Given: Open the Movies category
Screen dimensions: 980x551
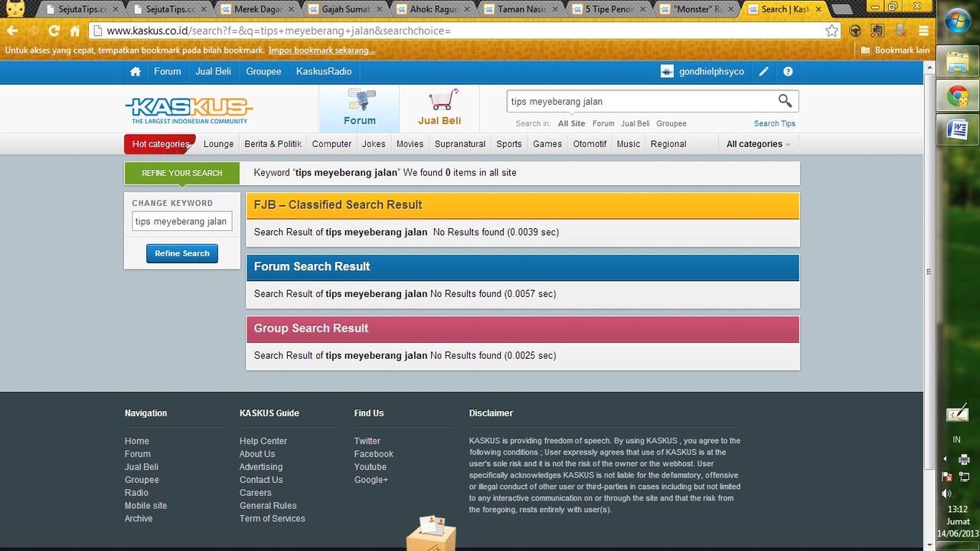Looking at the screenshot, I should point(410,144).
